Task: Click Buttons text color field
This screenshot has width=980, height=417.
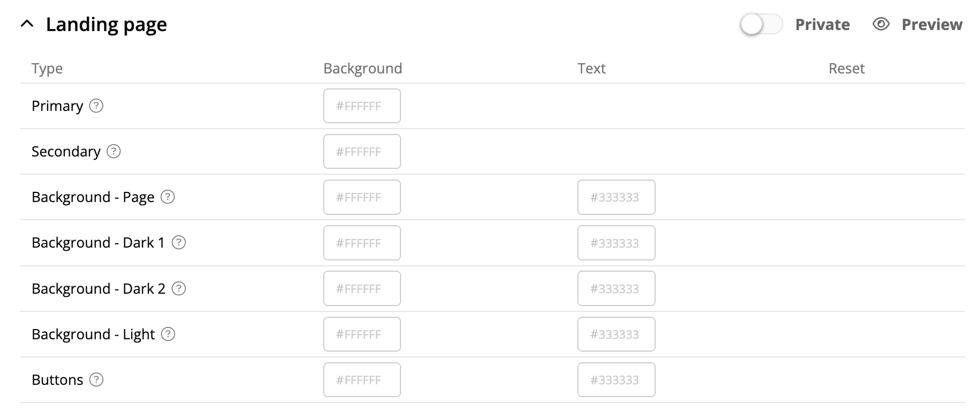Action: (616, 380)
